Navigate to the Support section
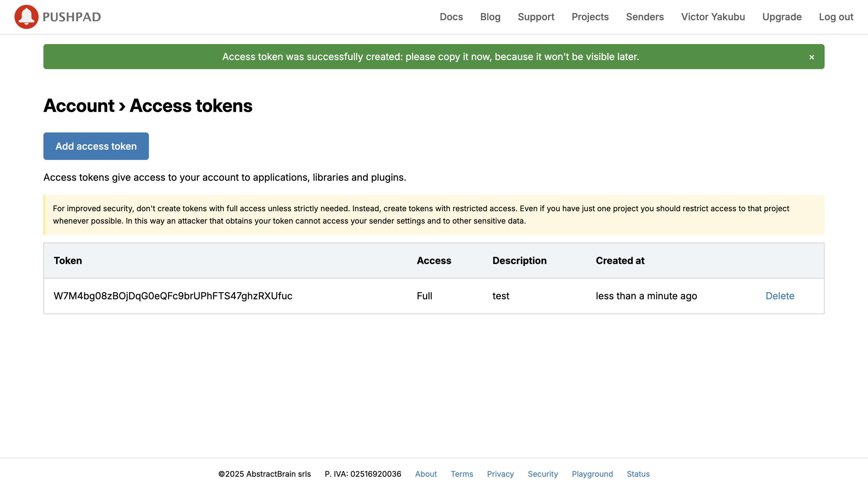This screenshot has height=490, width=868. point(536,17)
